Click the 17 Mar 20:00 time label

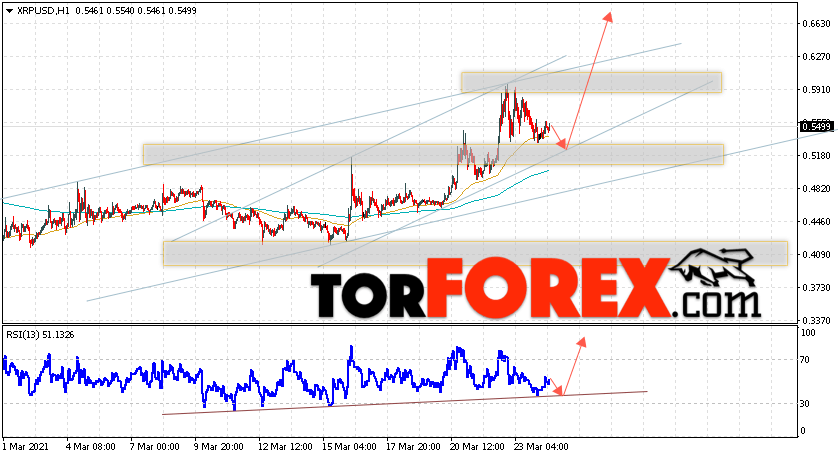click(414, 446)
